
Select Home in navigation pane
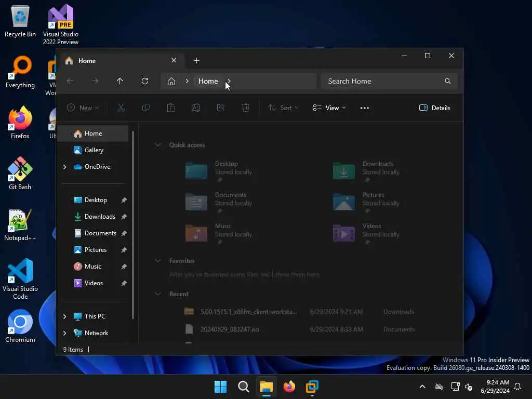point(94,134)
